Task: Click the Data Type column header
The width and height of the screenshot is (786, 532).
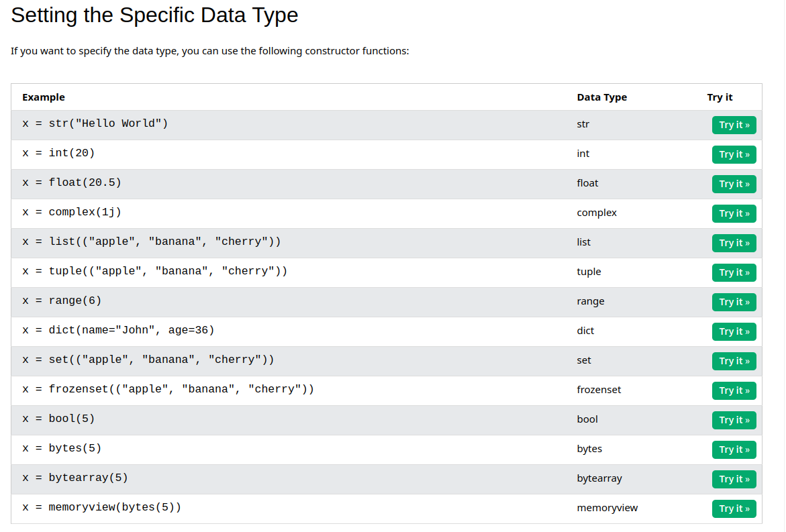Action: point(601,97)
